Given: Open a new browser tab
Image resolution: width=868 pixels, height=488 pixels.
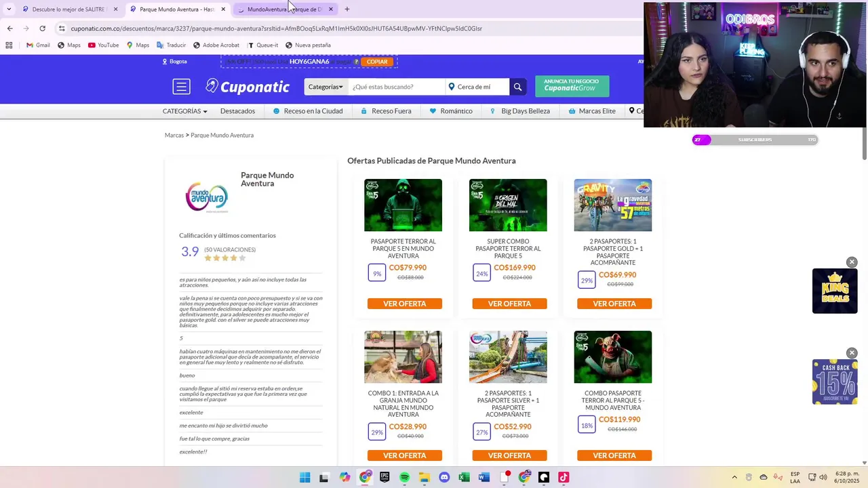Looking at the screenshot, I should pyautogui.click(x=347, y=9).
